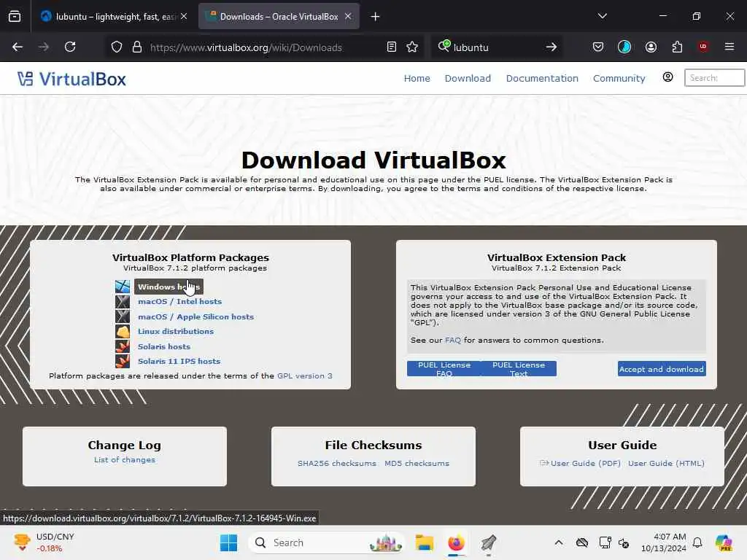Click the macOS / Apple Silicon hosts link
747x560 pixels.
pos(196,316)
